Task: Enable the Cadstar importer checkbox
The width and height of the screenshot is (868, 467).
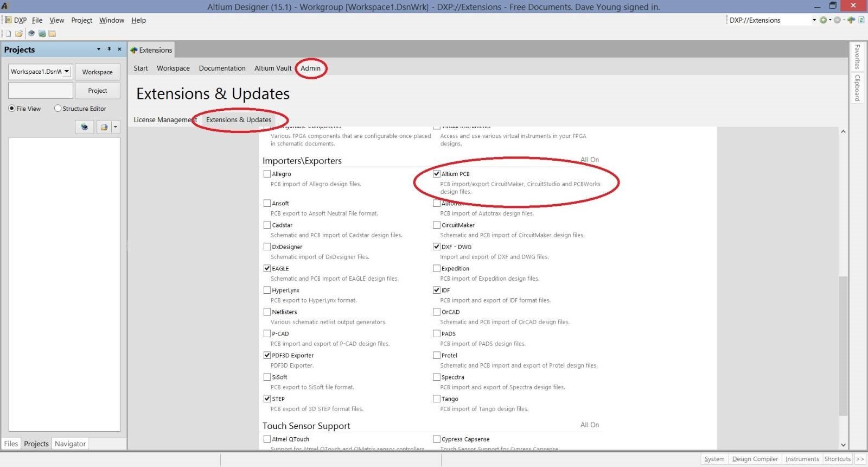Action: 267,225
